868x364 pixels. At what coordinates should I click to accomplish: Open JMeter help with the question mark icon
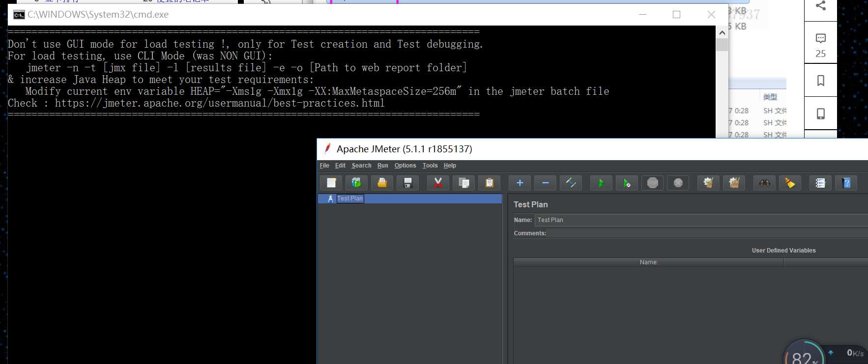[x=846, y=183]
